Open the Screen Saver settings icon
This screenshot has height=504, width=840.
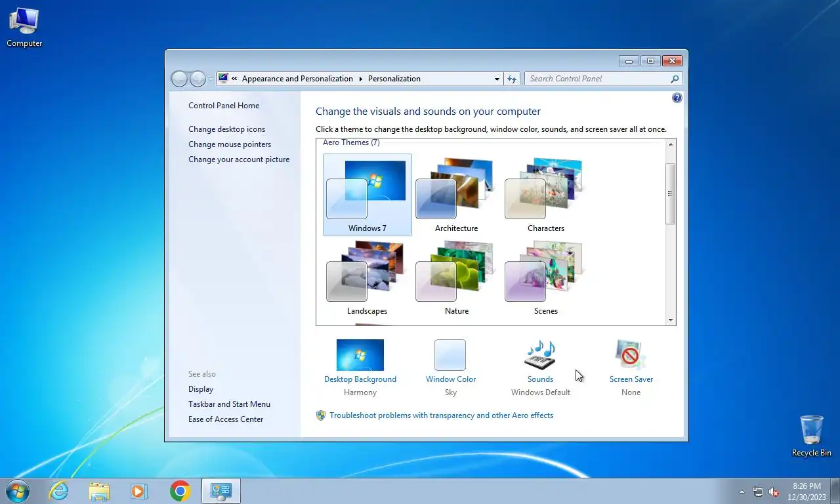[x=631, y=355]
